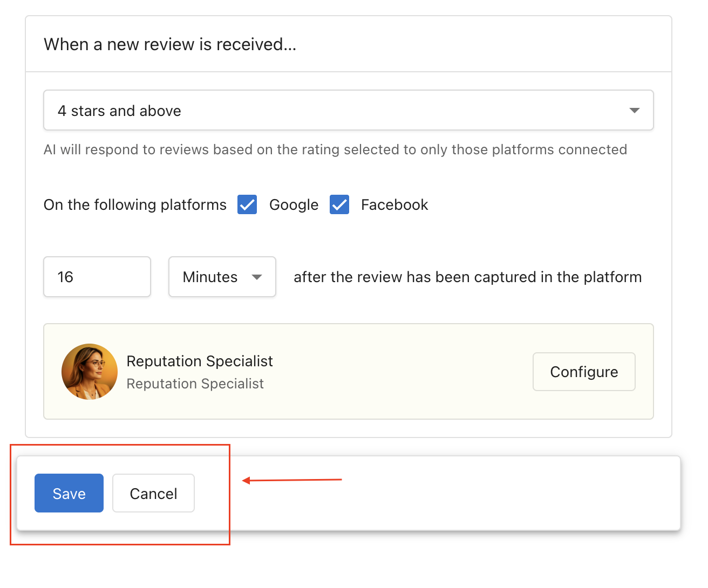Expand the "4 stars and above" selector

pos(348,110)
